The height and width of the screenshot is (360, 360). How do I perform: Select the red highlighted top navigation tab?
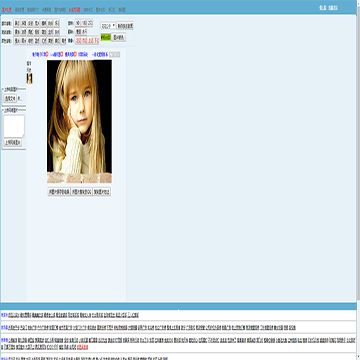click(74, 10)
